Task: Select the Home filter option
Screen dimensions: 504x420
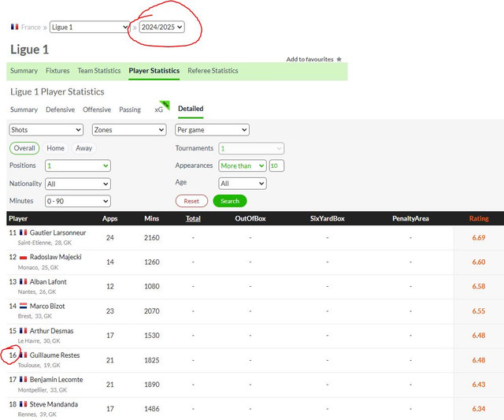Action: click(x=56, y=148)
